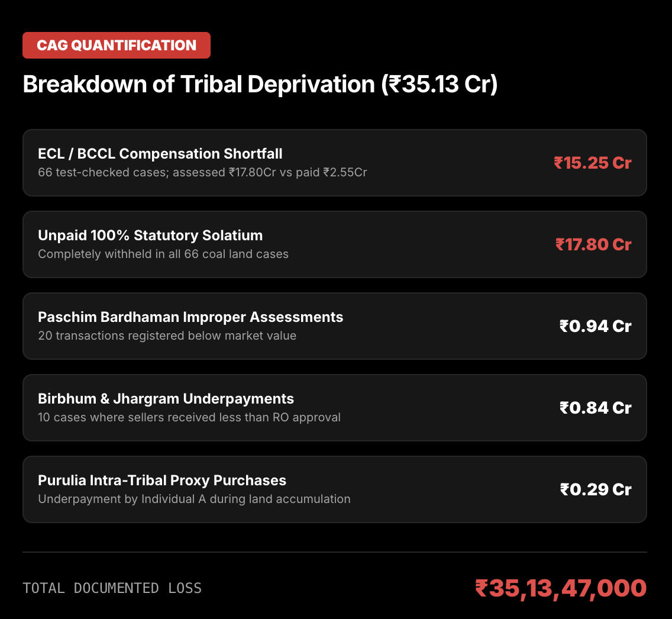Click the ₹0.94 Cr value
This screenshot has height=619, width=672.
coord(595,326)
